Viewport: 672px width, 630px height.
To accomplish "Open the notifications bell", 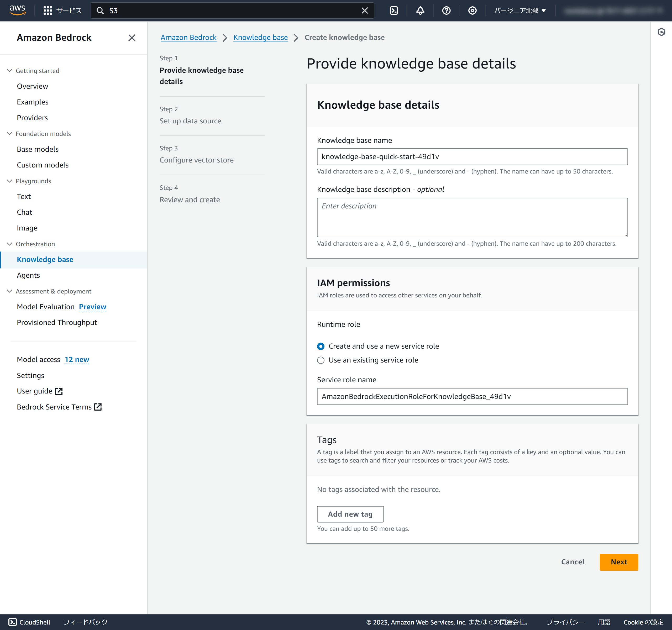I will [420, 10].
